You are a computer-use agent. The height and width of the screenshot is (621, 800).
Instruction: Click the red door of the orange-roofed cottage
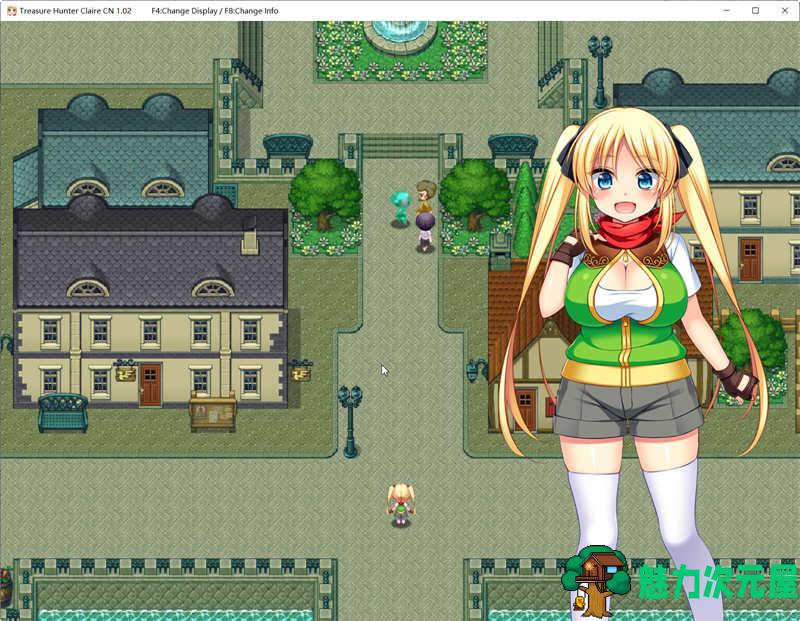[x=525, y=410]
